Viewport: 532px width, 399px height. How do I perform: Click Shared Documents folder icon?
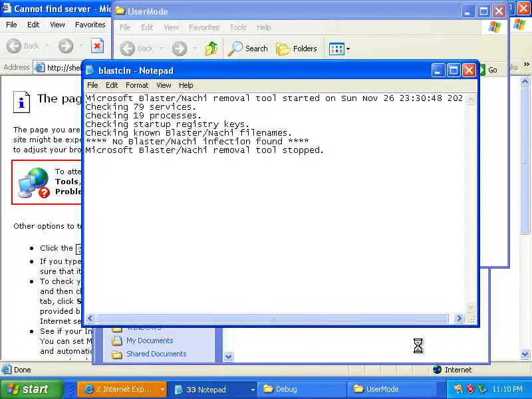click(x=117, y=354)
